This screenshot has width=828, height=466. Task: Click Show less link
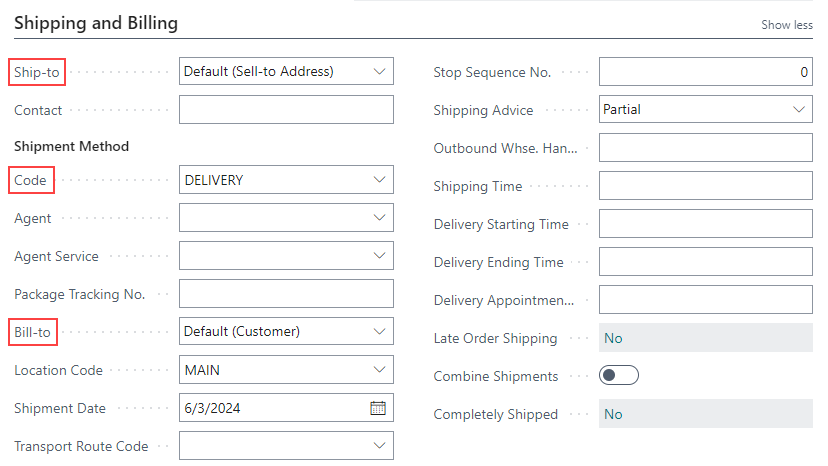tap(786, 25)
